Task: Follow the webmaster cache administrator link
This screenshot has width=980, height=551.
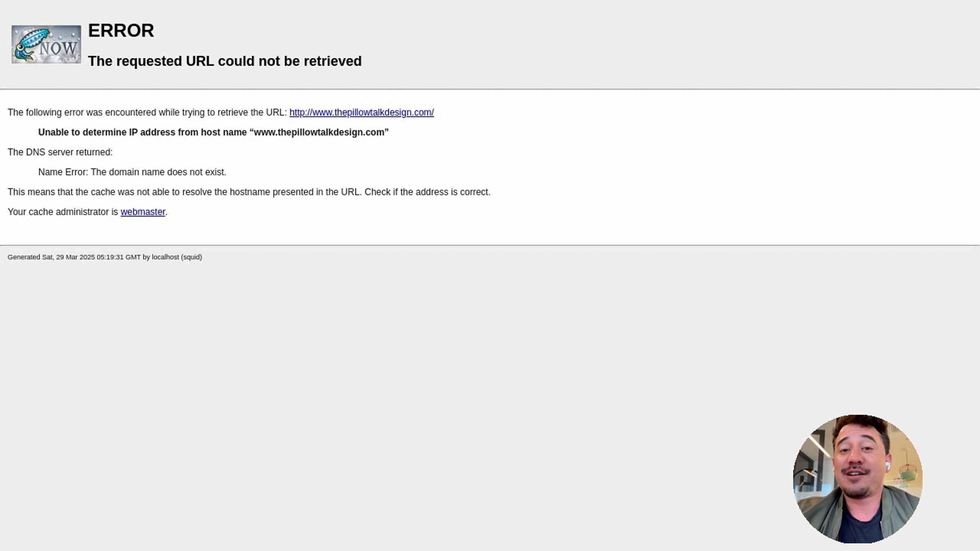Action: [x=143, y=212]
